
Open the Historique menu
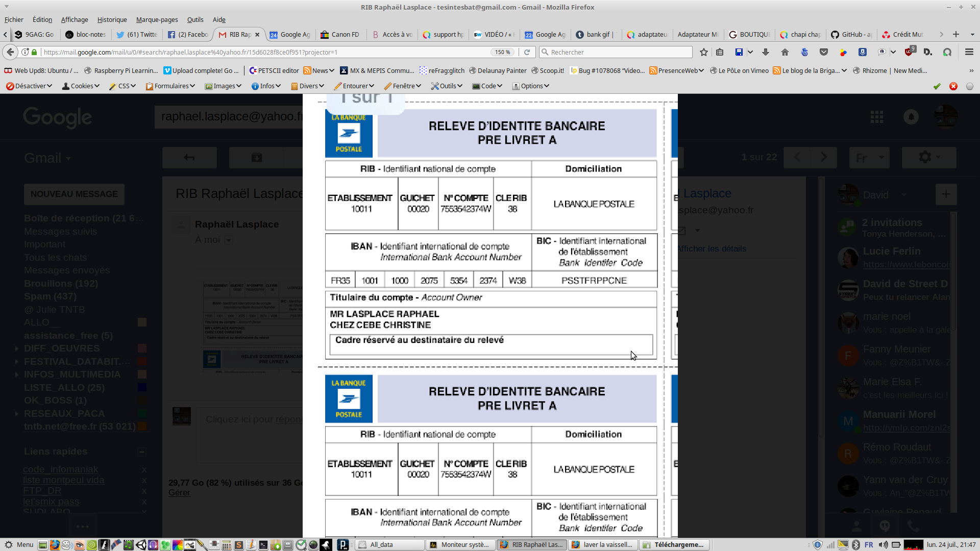112,19
